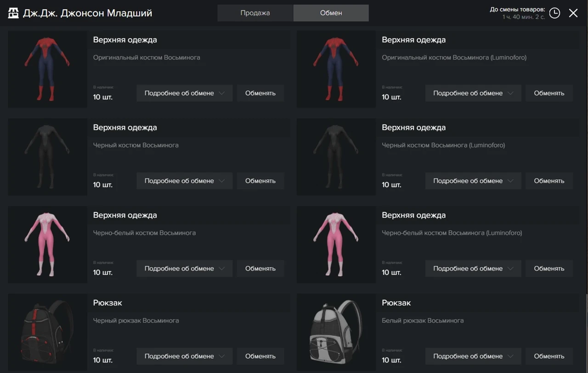Switch to the Продажа tab
The width and height of the screenshot is (588, 373).
255,13
